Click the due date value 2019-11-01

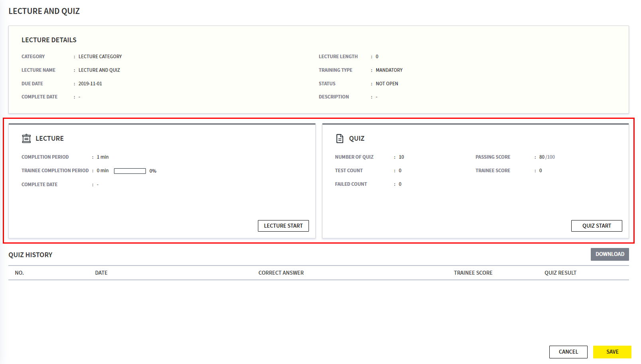click(90, 84)
